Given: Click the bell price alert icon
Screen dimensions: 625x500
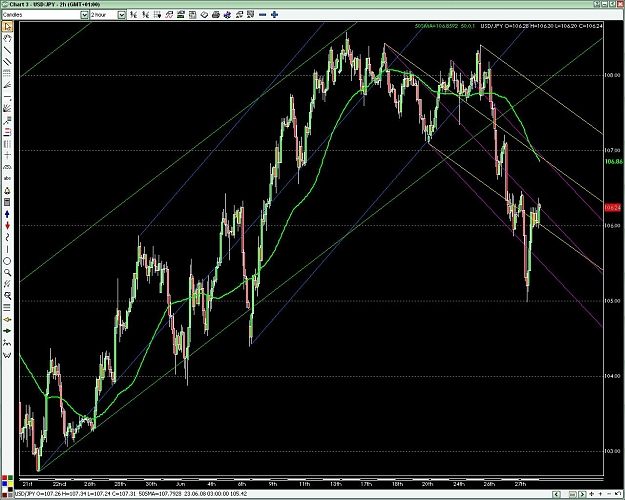Looking at the screenshot, I should (x=7, y=191).
